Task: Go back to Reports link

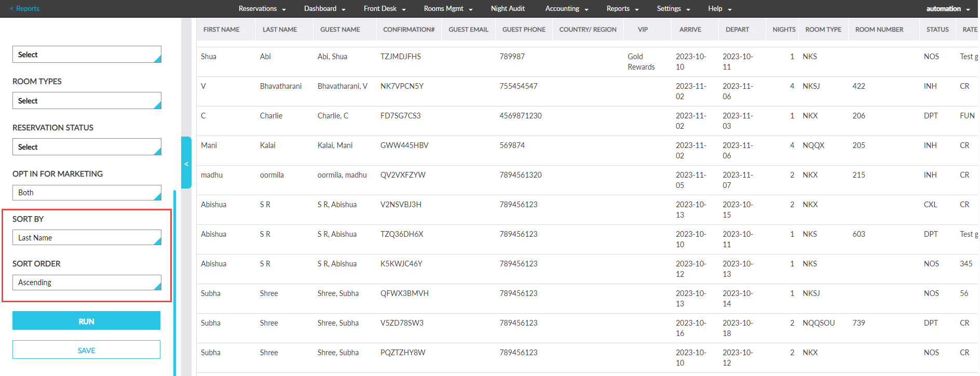Action: pyautogui.click(x=24, y=8)
